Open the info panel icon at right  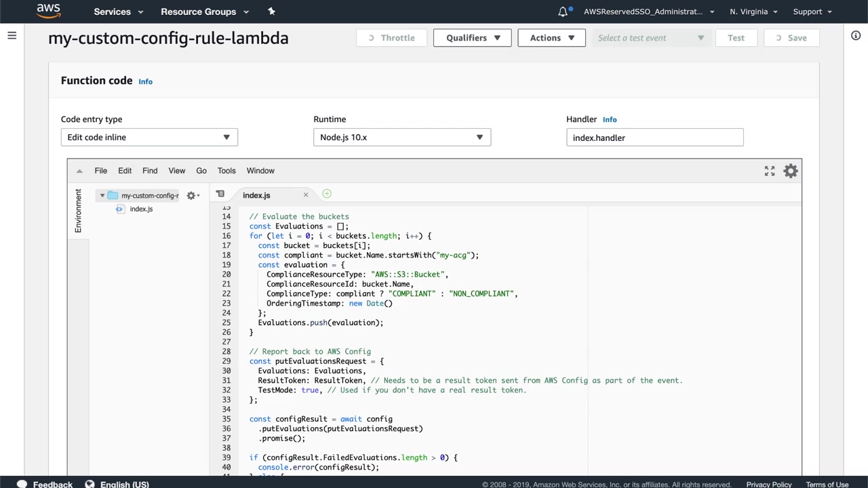(856, 35)
